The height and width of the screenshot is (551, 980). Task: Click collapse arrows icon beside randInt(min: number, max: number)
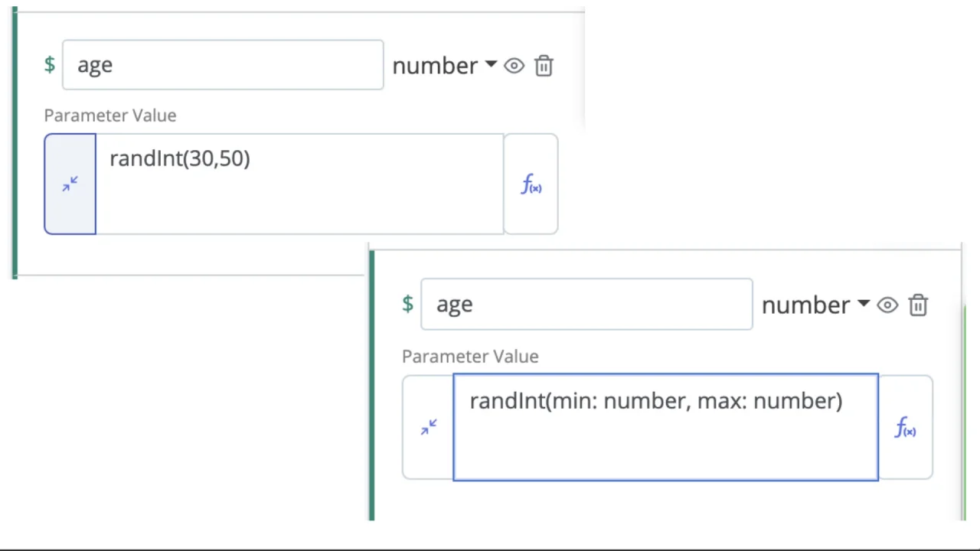click(x=429, y=428)
